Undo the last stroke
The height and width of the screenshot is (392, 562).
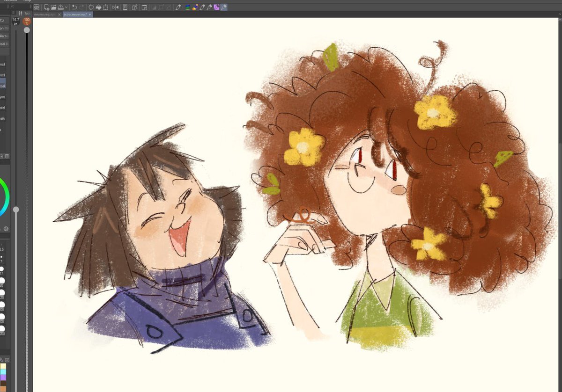74,7
